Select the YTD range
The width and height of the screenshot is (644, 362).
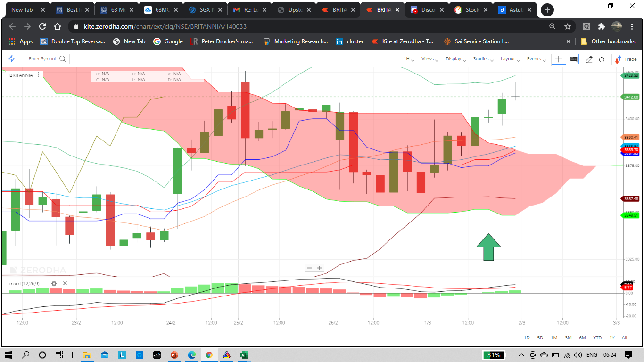pos(597,337)
